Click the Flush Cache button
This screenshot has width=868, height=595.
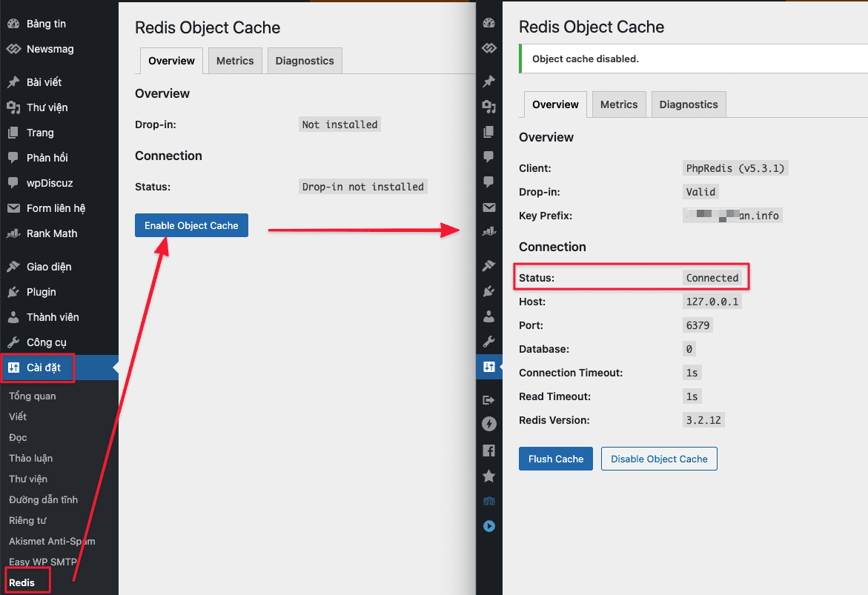[x=555, y=459]
